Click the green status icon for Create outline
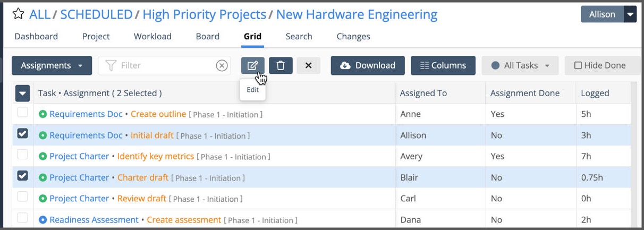Image resolution: width=644 pixels, height=230 pixels. coord(43,114)
